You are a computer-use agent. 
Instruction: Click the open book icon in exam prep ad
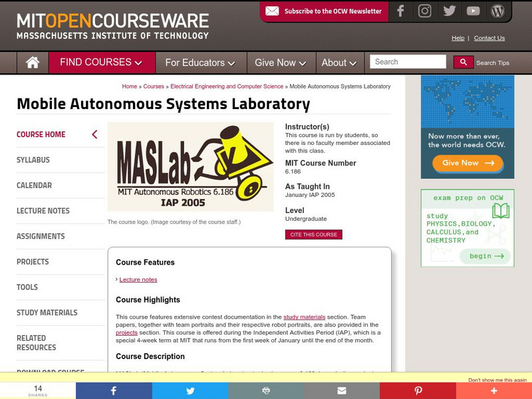pos(501,211)
